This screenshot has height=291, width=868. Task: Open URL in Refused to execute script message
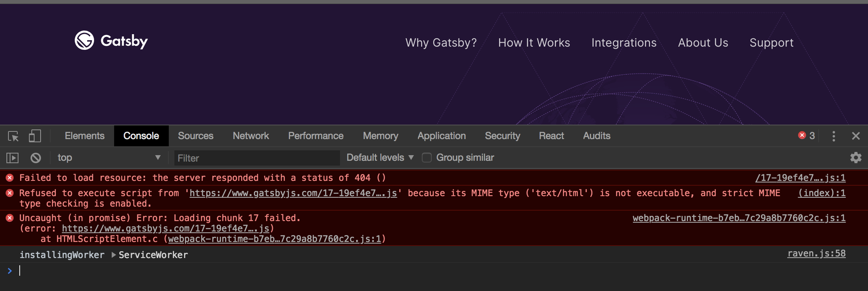293,193
